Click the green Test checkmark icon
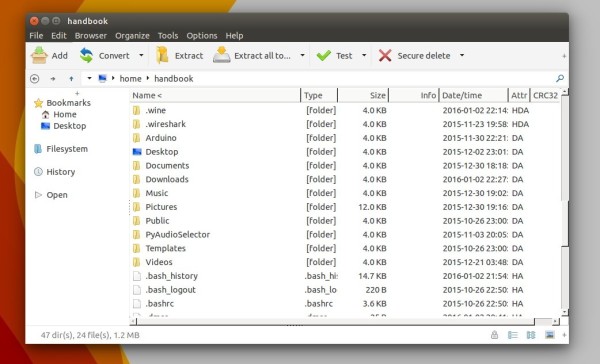The image size is (600, 364). pos(324,56)
